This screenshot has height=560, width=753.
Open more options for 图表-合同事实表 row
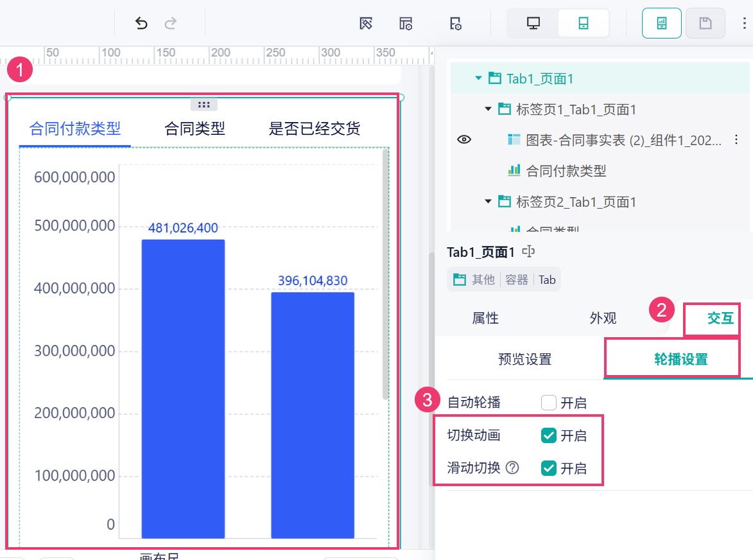click(x=736, y=140)
